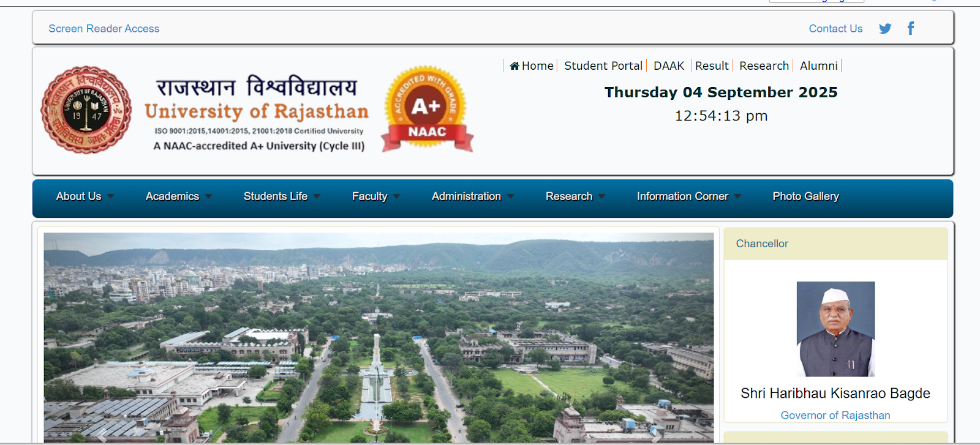Expand the Administration dropdown arrow
Screen dimensions: 980x445
pyautogui.click(x=511, y=196)
